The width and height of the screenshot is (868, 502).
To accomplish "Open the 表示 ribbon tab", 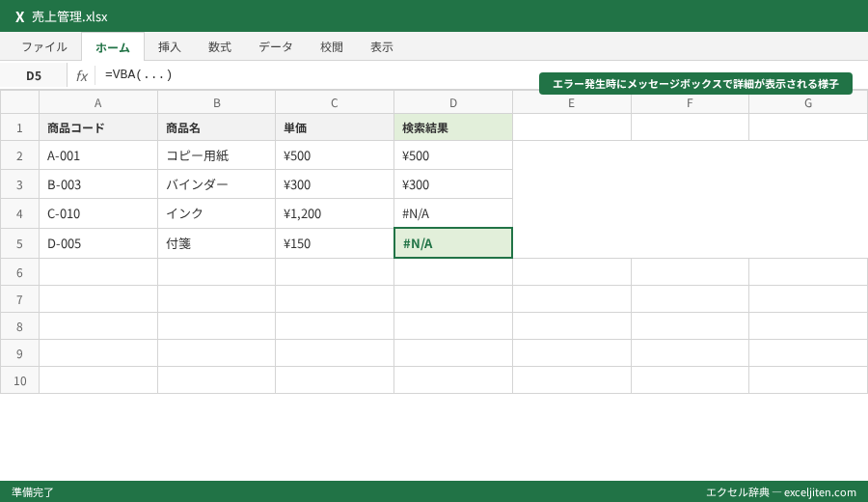I will coord(382,47).
